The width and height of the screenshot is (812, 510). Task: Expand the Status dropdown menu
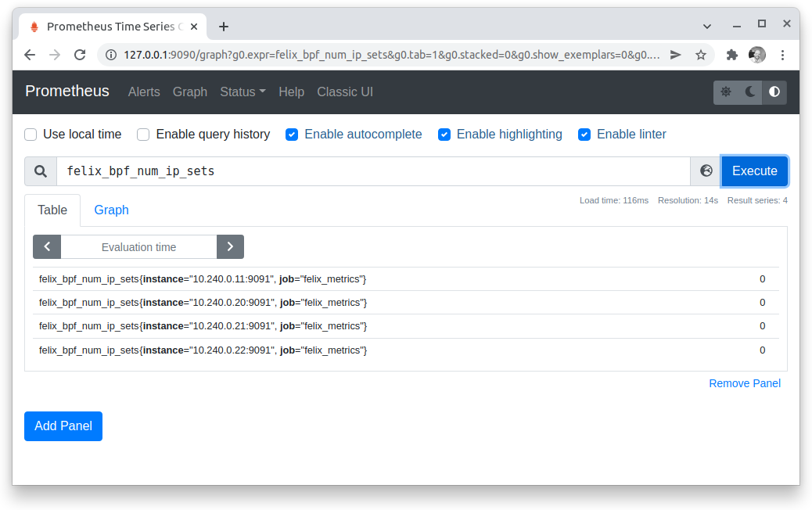coord(243,92)
